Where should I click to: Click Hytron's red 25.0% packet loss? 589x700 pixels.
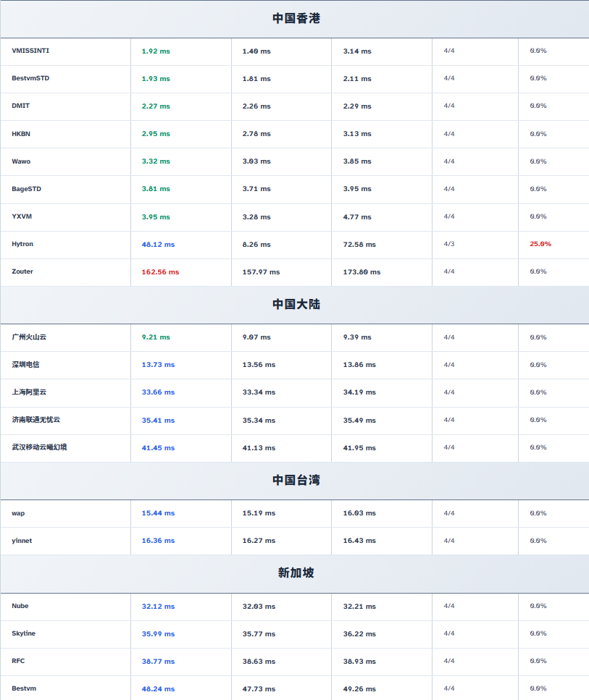pyautogui.click(x=540, y=244)
